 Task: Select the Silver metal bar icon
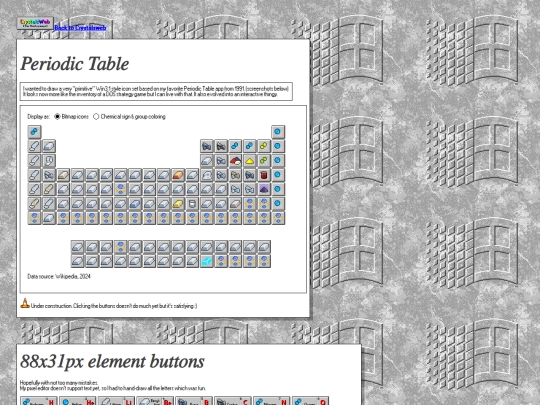click(178, 189)
